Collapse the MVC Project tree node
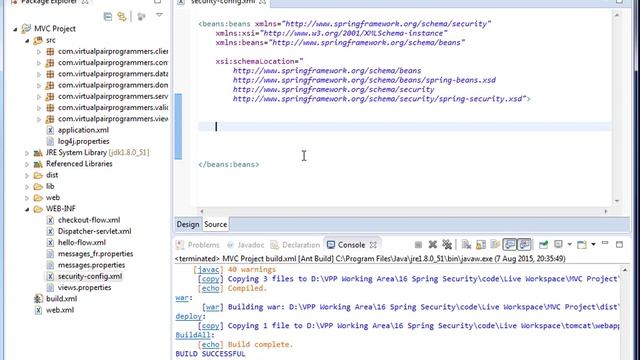This screenshot has width=640, height=360. pos(15,29)
